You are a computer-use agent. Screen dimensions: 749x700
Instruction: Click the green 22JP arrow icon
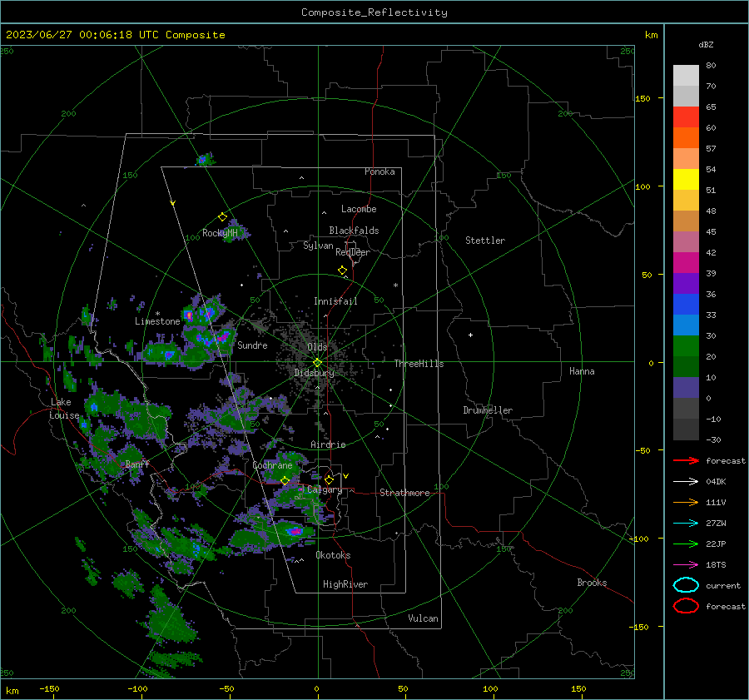[x=686, y=544]
